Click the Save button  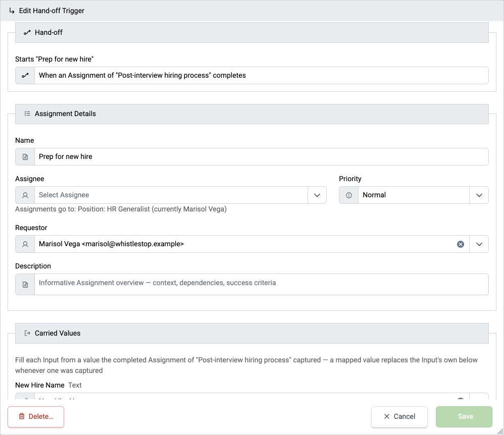(x=464, y=417)
